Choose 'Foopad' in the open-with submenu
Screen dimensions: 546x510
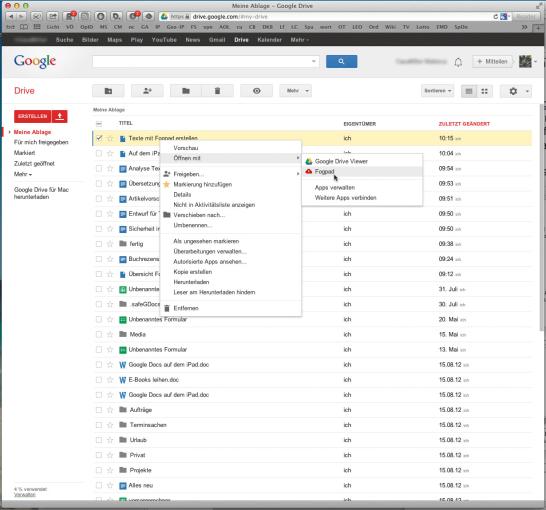pos(362,172)
